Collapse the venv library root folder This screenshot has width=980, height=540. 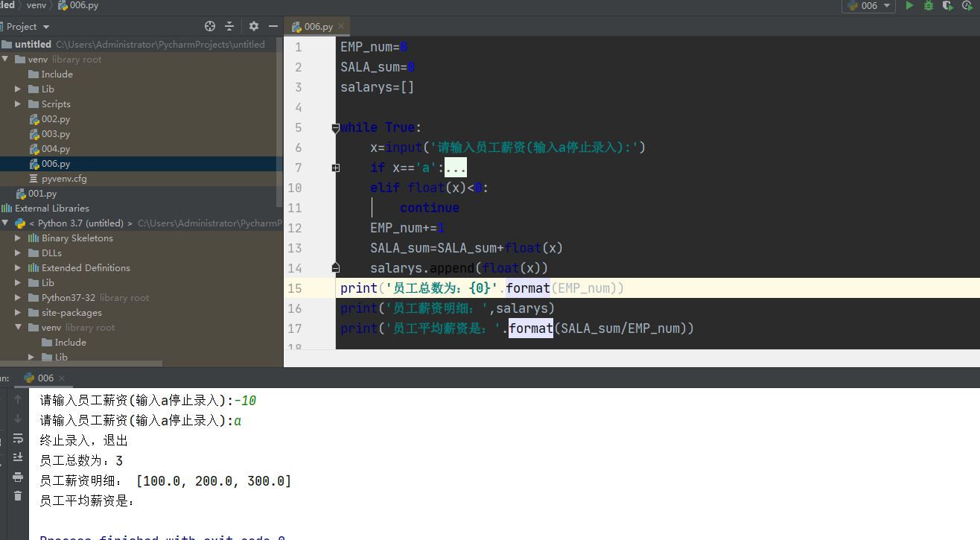[5, 59]
